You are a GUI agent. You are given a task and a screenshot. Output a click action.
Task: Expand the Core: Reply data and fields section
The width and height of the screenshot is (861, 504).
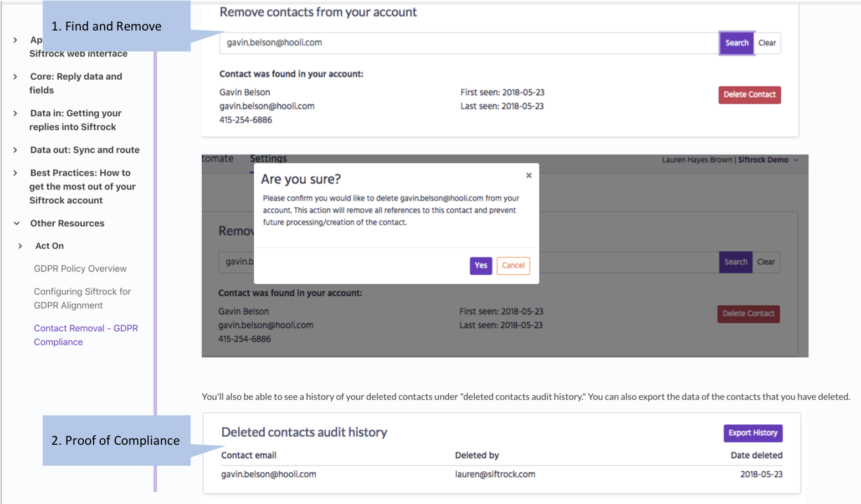click(16, 76)
